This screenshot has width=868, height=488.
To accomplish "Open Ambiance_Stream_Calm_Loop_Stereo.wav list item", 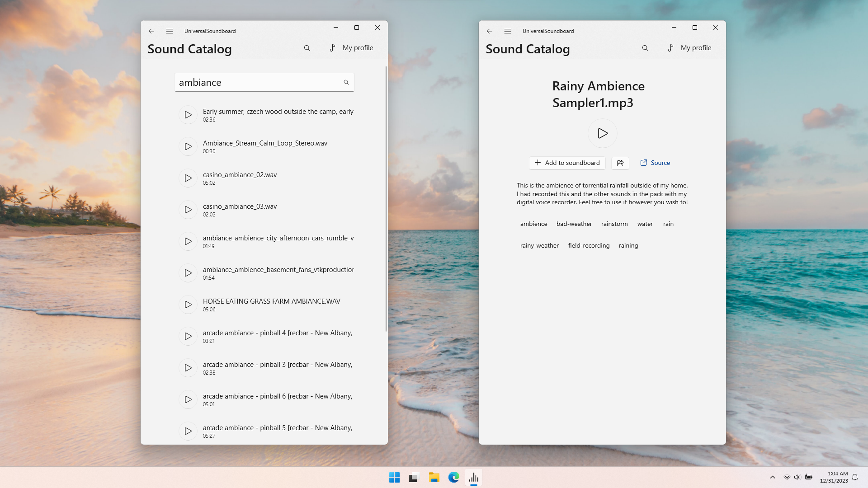I will click(265, 146).
